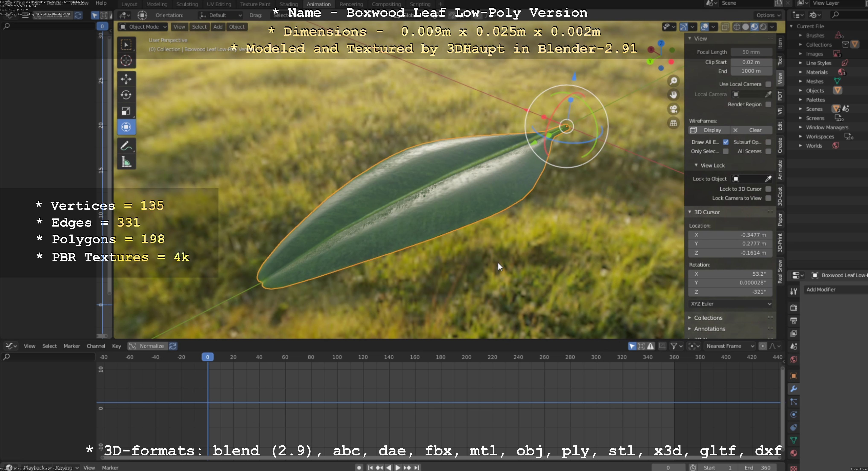The image size is (868, 471).
Task: Switch to solid viewport shading
Action: [x=746, y=27]
